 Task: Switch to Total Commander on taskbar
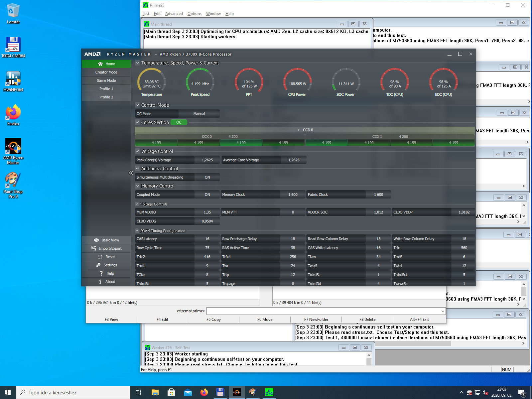[220, 392]
